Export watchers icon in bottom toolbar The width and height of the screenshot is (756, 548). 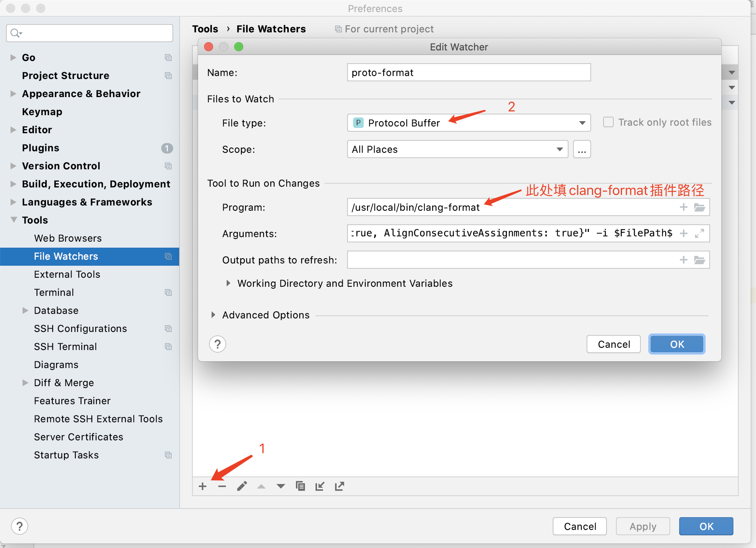[339, 486]
